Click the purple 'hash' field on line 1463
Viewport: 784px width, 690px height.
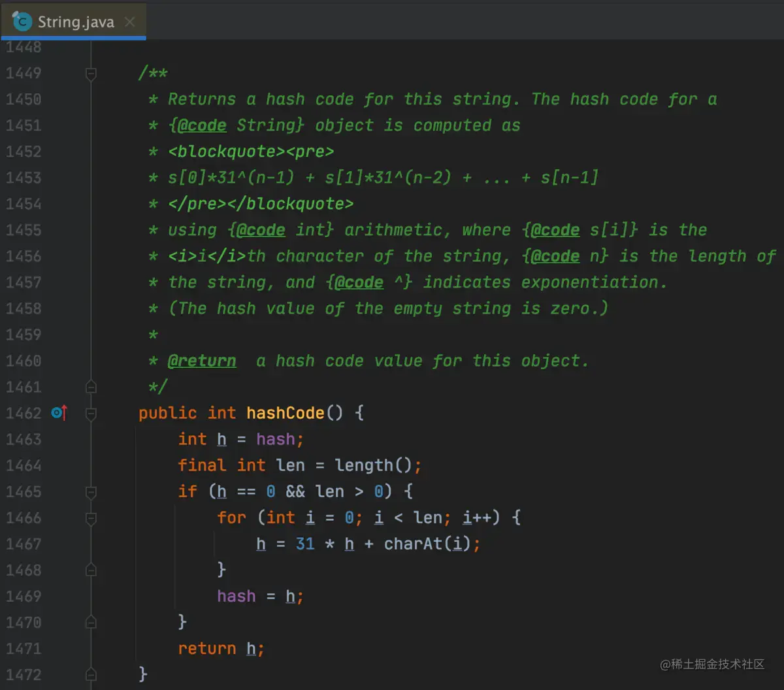pos(276,439)
